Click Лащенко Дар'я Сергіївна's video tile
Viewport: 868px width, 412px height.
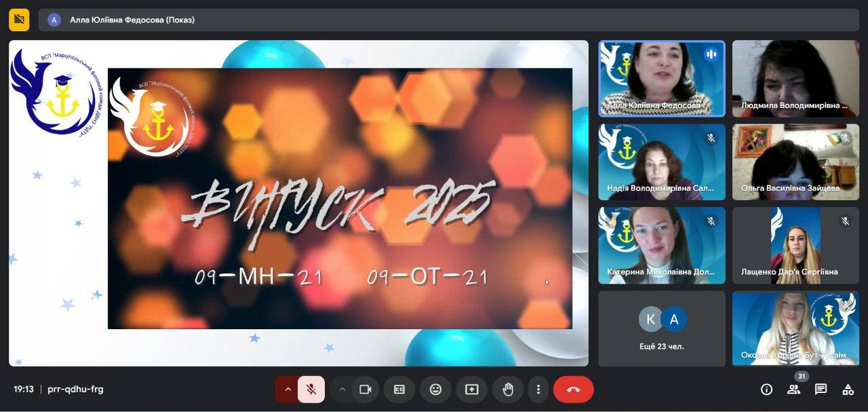click(795, 245)
